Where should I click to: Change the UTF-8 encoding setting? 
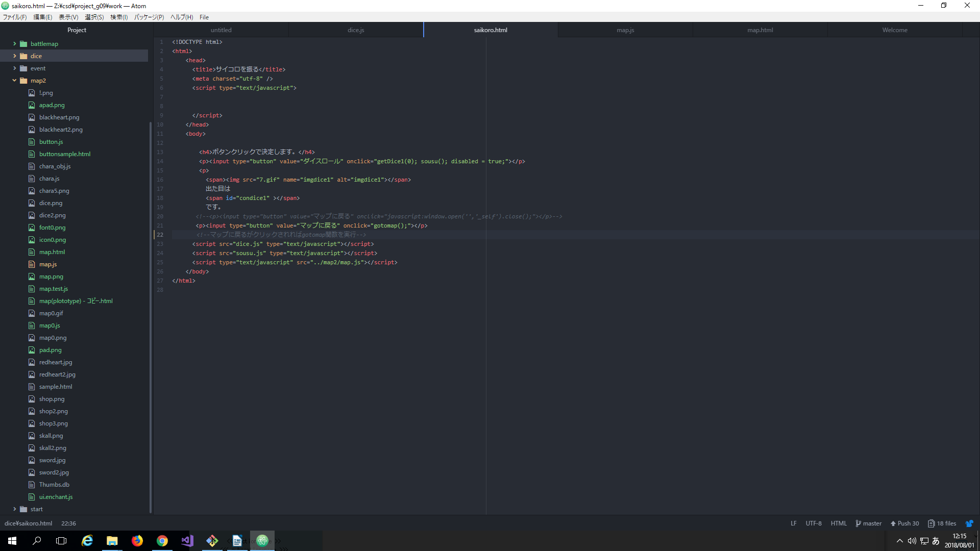point(814,523)
